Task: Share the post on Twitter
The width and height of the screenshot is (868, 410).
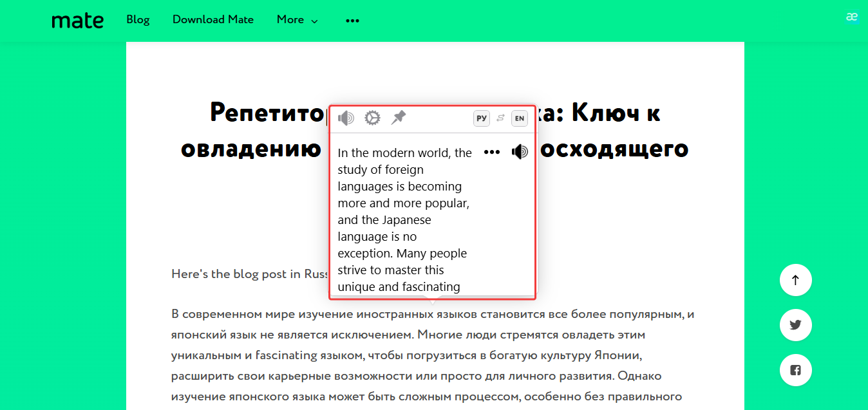Action: [795, 325]
